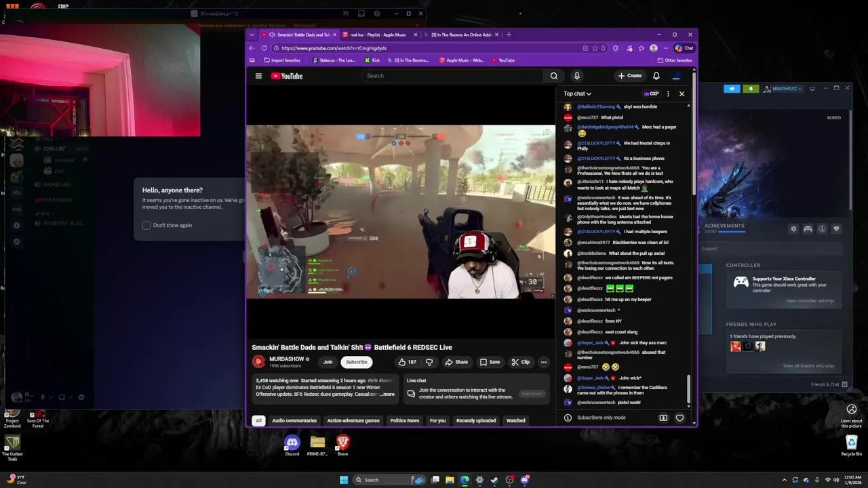Open The Outlast Trials desktop shortcut
Screen dimensions: 868x488
pos(12,448)
